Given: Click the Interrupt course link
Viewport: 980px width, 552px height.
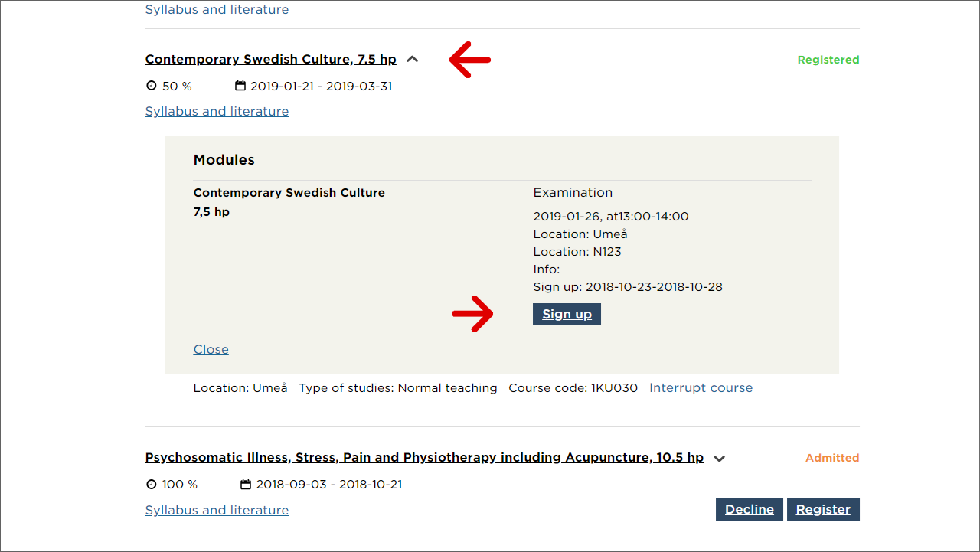Looking at the screenshot, I should click(x=701, y=387).
